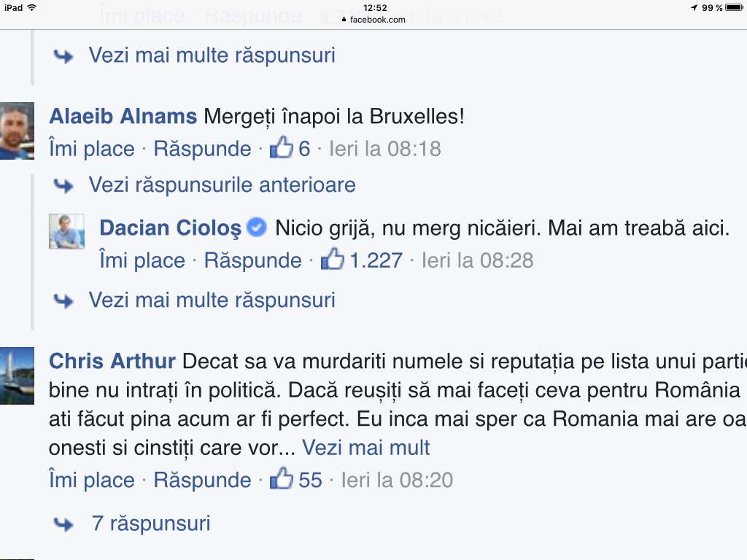Viewport: 747px width, 560px height.
Task: Click thumbs-up icon with 6 likes
Action: tap(281, 149)
